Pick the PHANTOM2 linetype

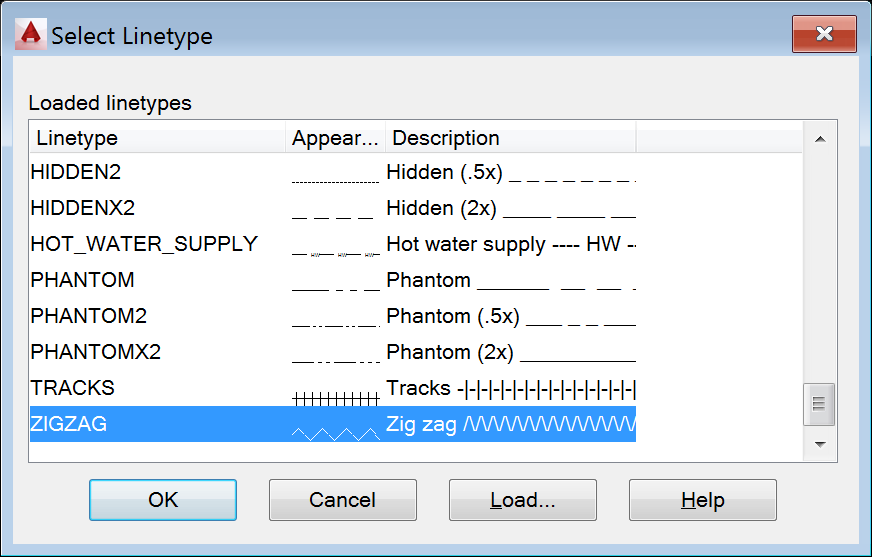(89, 316)
